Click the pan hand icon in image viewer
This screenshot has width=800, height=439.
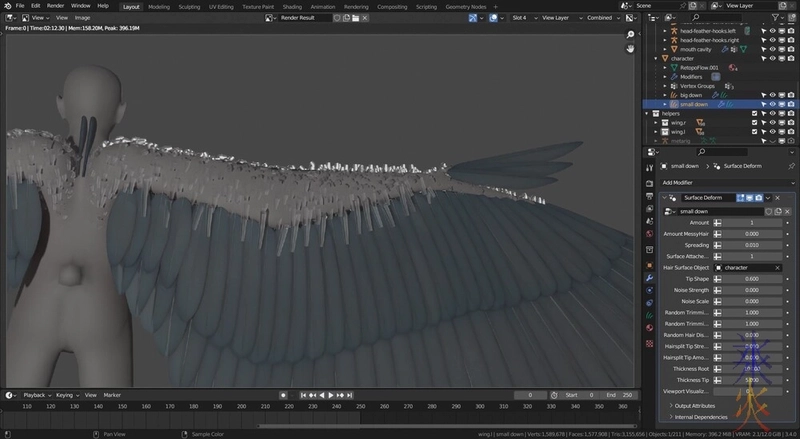click(x=630, y=48)
